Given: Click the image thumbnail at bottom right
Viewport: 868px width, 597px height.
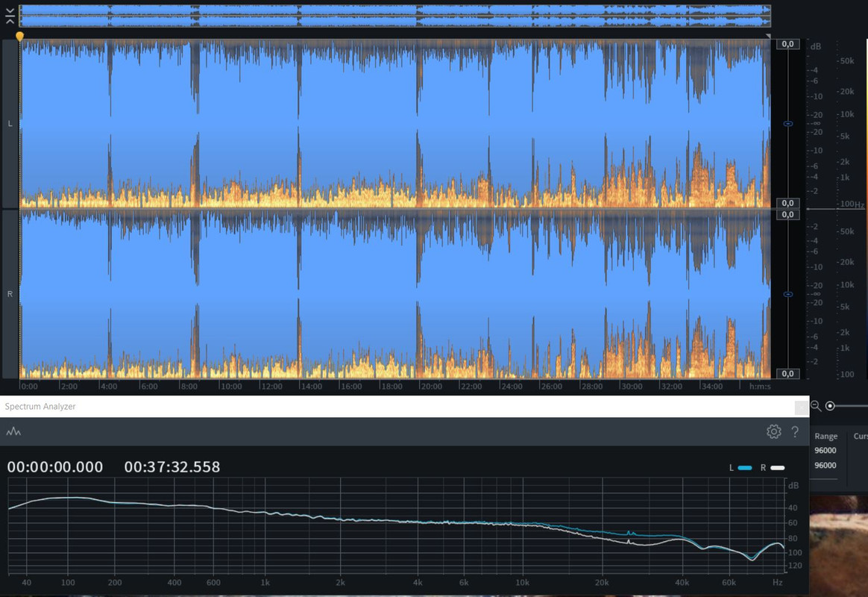Looking at the screenshot, I should (839, 546).
